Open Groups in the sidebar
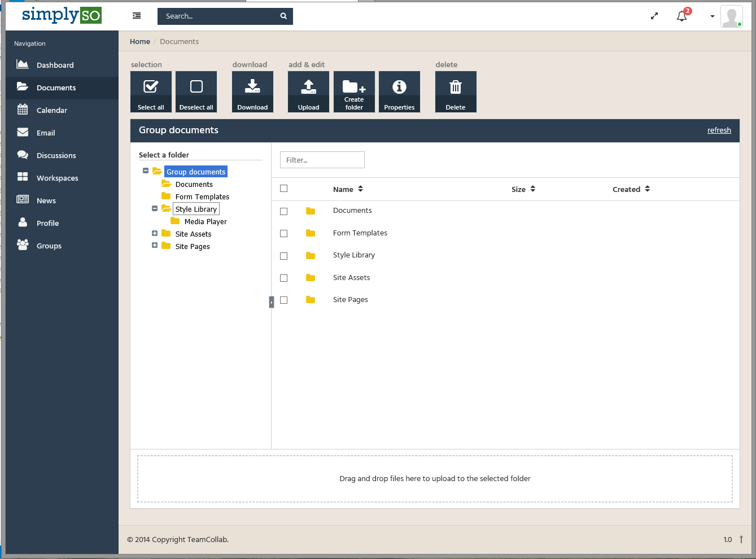This screenshot has width=756, height=559. (x=62, y=246)
